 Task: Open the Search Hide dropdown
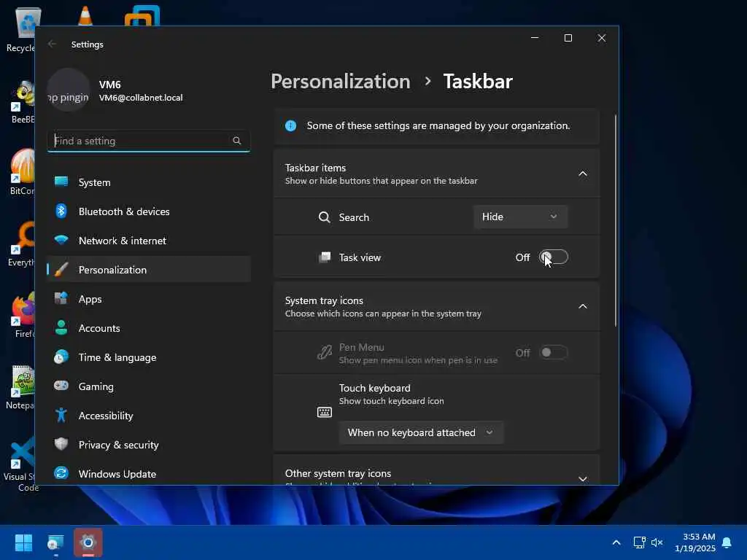coord(520,217)
